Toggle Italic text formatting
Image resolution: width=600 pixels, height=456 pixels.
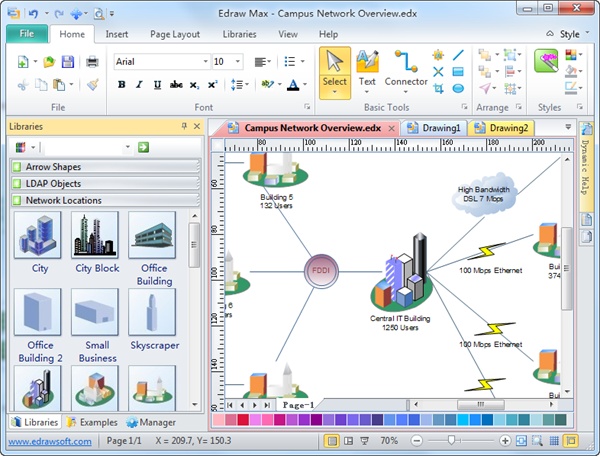[139, 85]
